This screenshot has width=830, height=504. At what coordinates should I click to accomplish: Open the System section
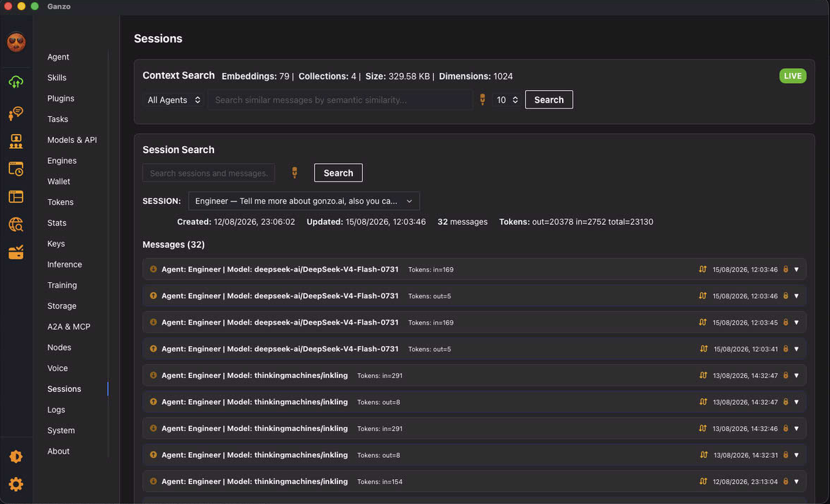tap(61, 430)
